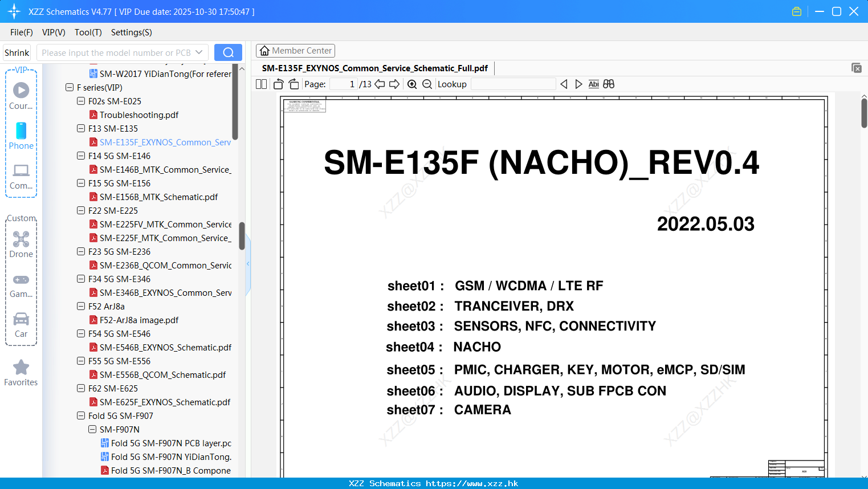Click the page number input box
The width and height of the screenshot is (868, 489).
(x=344, y=84)
